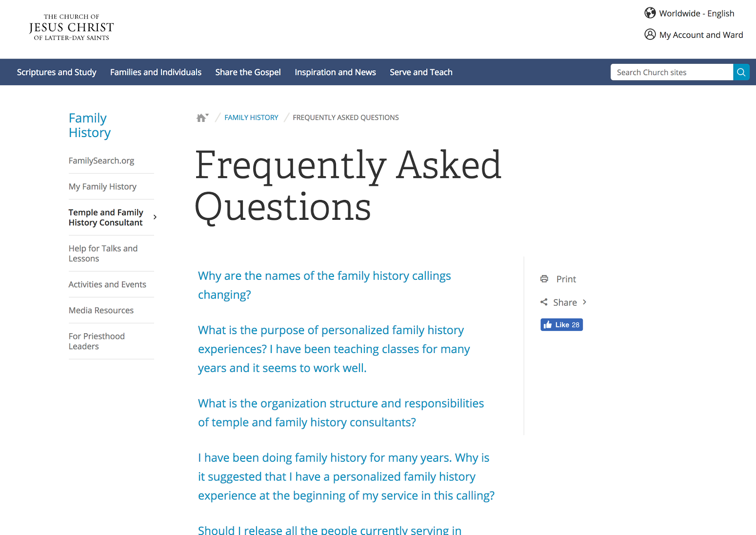The width and height of the screenshot is (756, 535).
Task: Click the printer icon
Action: 544,279
